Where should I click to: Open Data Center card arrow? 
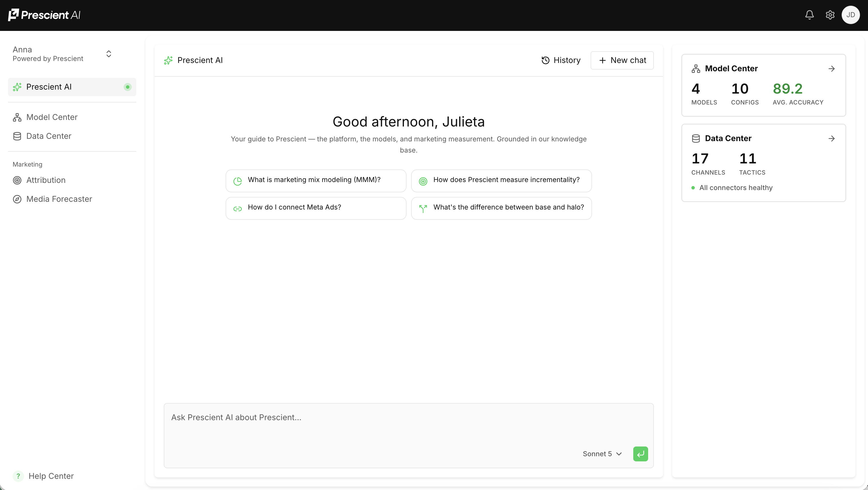coord(832,139)
